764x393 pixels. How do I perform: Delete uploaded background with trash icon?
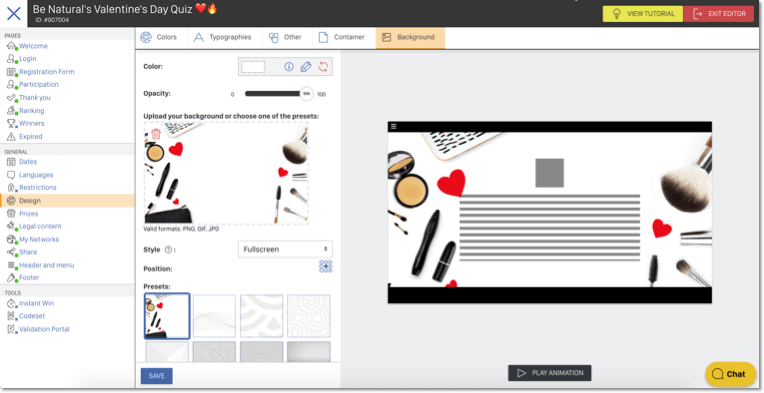155,133
